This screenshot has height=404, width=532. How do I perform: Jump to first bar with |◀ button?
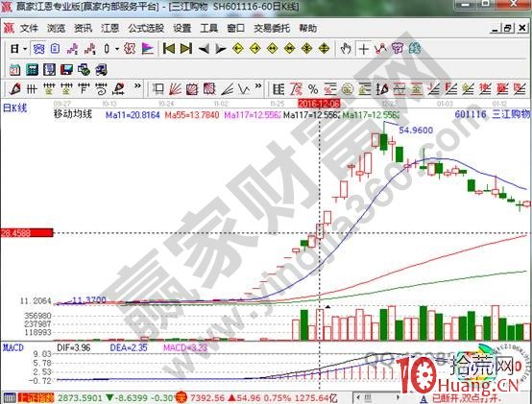click(169, 49)
